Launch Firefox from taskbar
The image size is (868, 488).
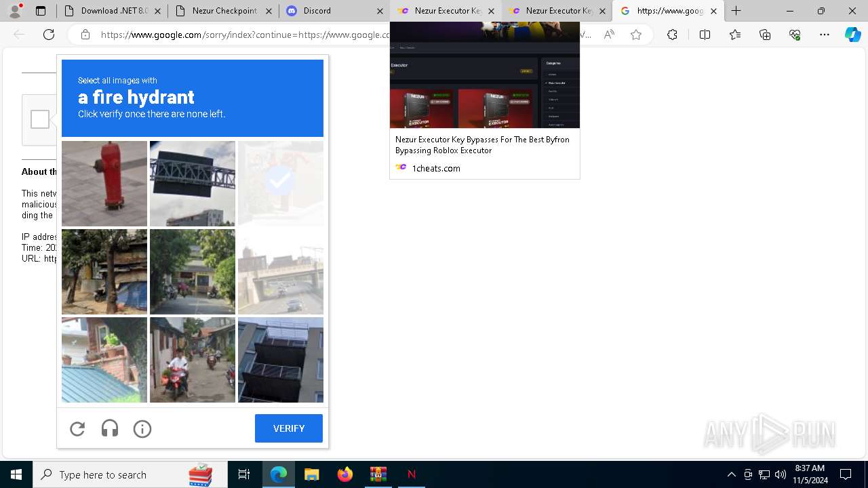click(x=344, y=474)
